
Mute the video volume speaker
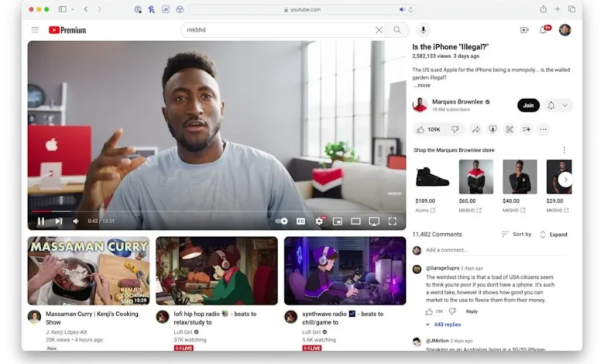[76, 221]
